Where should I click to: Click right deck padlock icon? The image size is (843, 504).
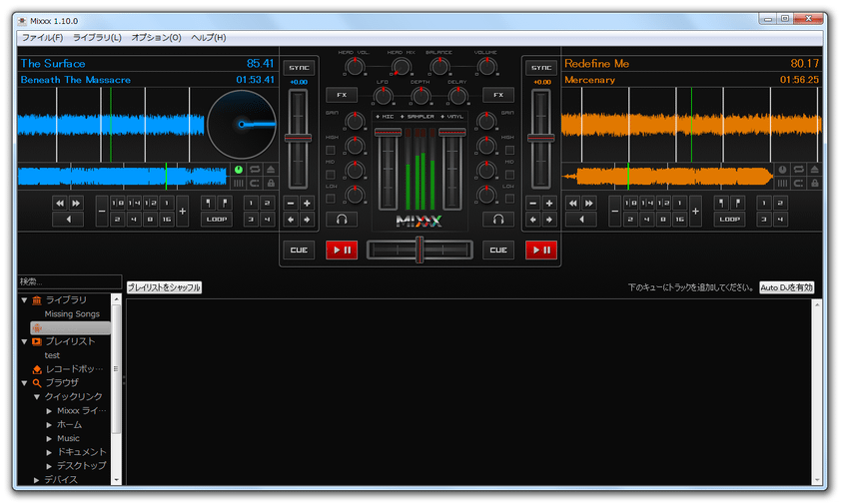pos(815,184)
